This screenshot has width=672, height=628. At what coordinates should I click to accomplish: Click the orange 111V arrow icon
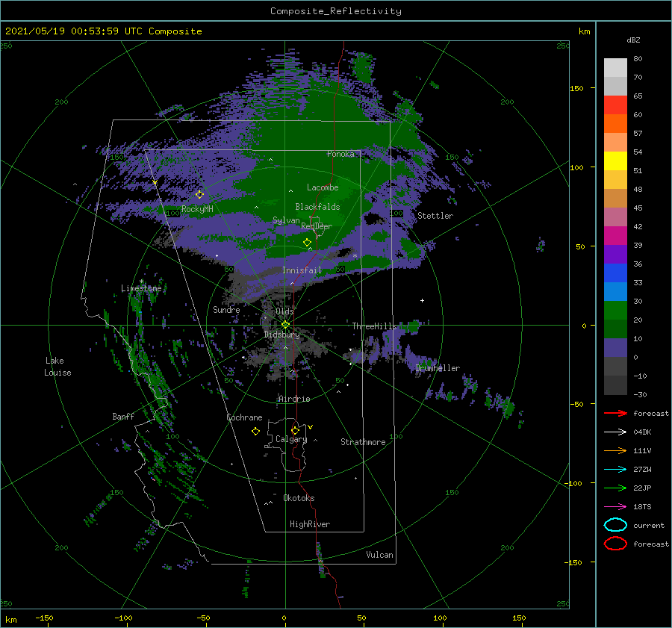(615, 450)
